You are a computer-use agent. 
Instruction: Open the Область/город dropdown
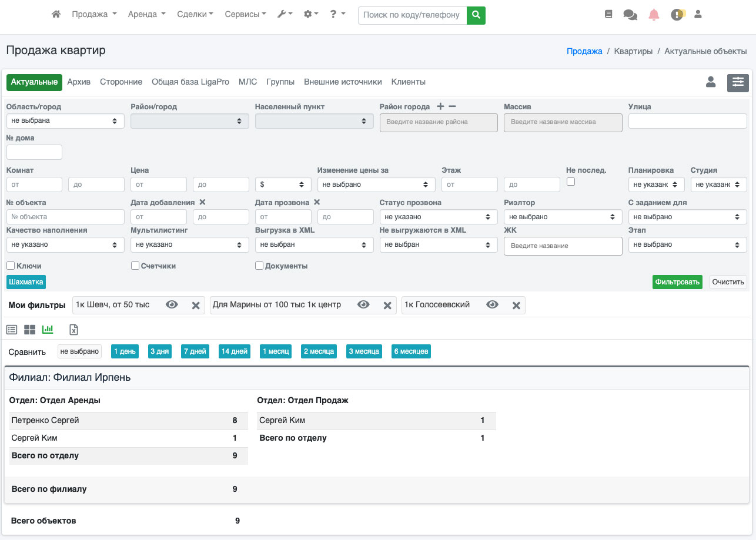[65, 121]
